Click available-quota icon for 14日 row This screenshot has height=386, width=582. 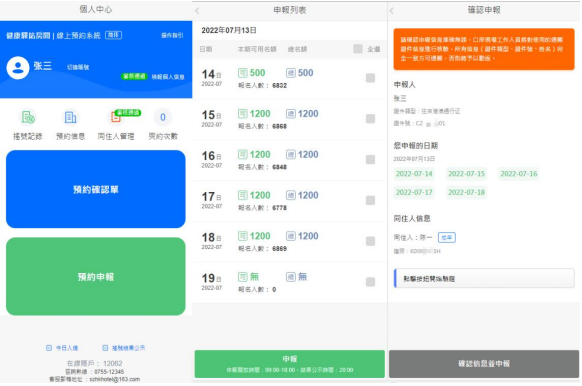click(x=243, y=73)
